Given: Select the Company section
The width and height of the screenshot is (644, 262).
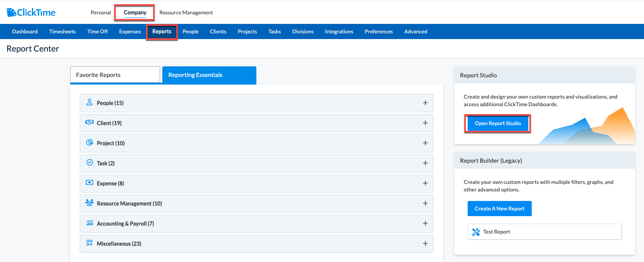Looking at the screenshot, I should [x=135, y=13].
